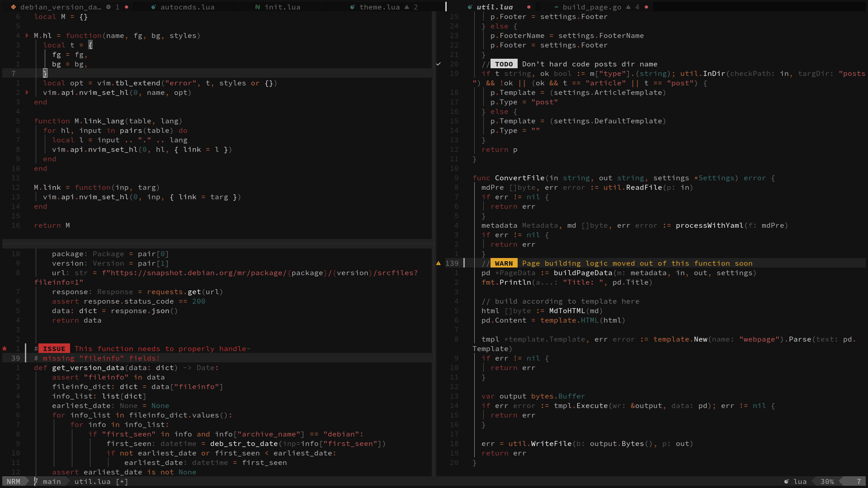Click the Neovim icon next to init.lua
This screenshot has height=488, width=868.
click(x=257, y=7)
